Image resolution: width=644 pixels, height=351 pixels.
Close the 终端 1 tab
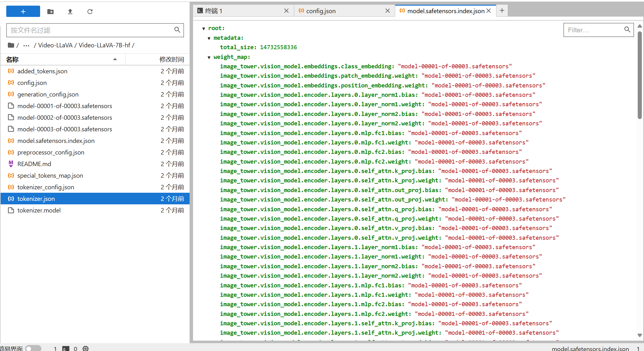pyautogui.click(x=286, y=11)
